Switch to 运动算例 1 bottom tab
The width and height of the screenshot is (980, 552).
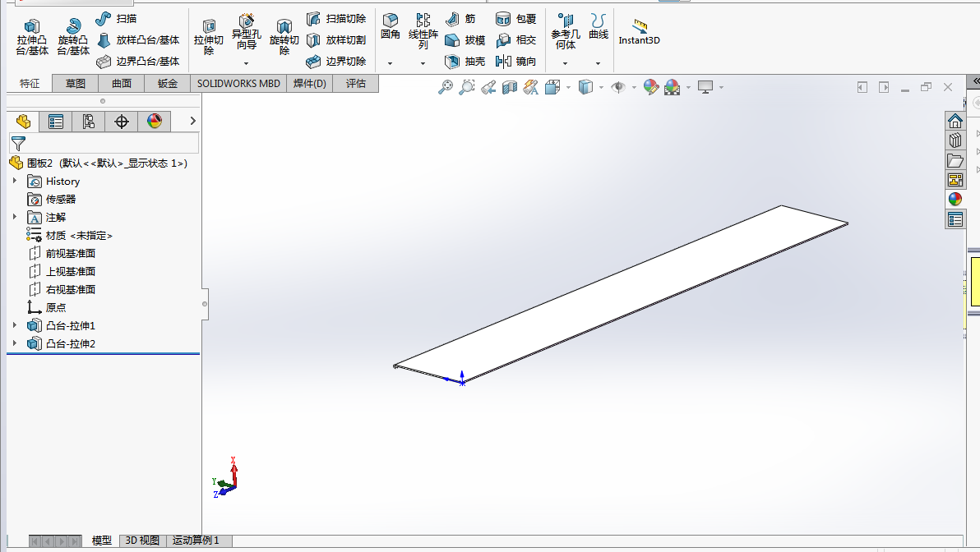coord(196,540)
